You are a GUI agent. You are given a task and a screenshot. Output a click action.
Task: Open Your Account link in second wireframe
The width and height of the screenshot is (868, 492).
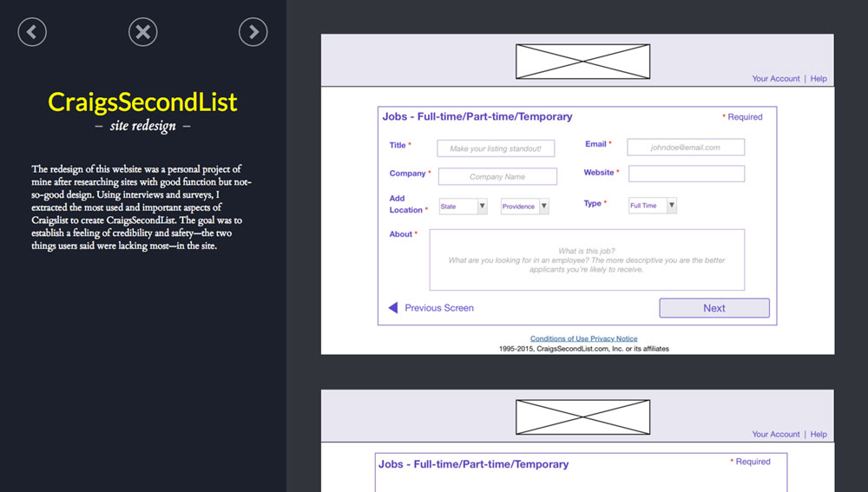[x=775, y=435]
